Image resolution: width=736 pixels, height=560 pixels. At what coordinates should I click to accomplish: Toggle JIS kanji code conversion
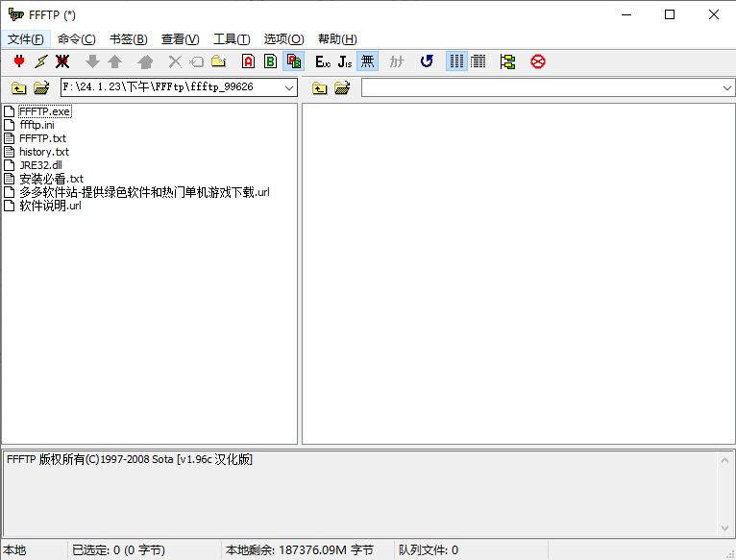point(345,61)
